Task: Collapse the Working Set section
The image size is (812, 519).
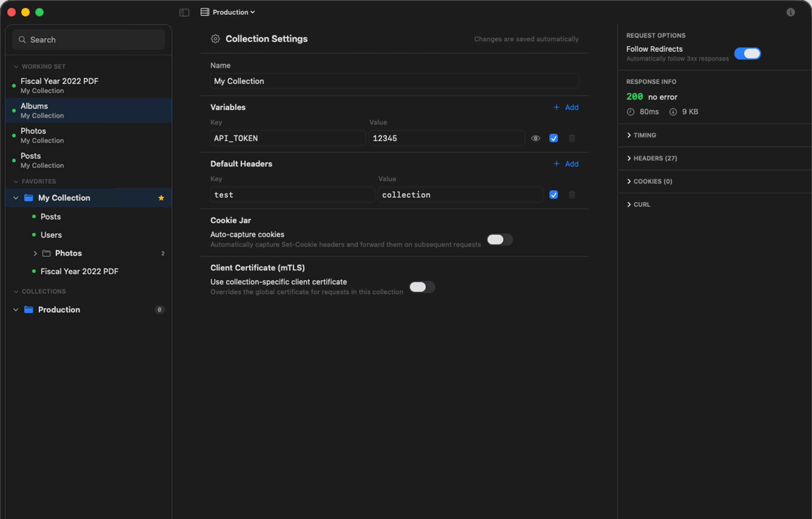Action: coord(16,67)
